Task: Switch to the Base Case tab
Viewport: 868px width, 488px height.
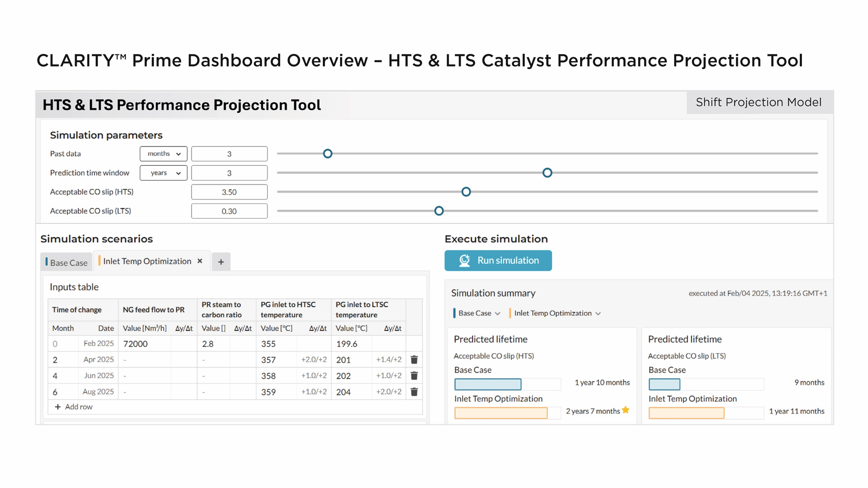Action: 66,263
